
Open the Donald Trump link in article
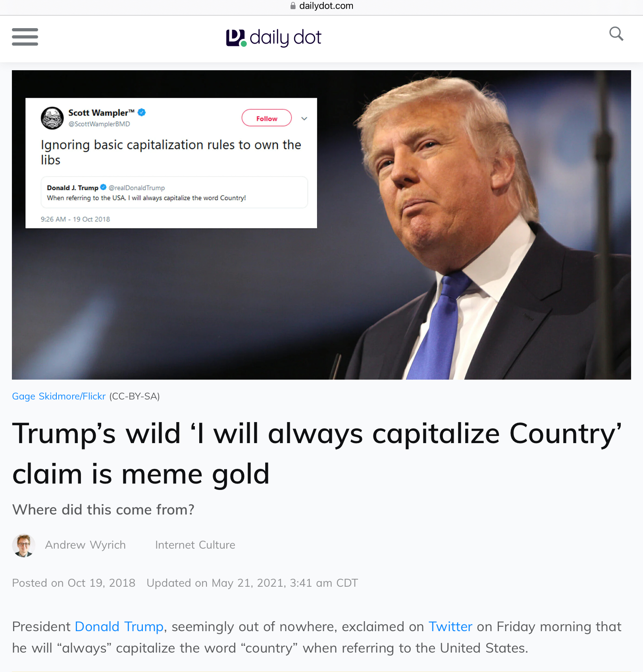pyautogui.click(x=119, y=627)
